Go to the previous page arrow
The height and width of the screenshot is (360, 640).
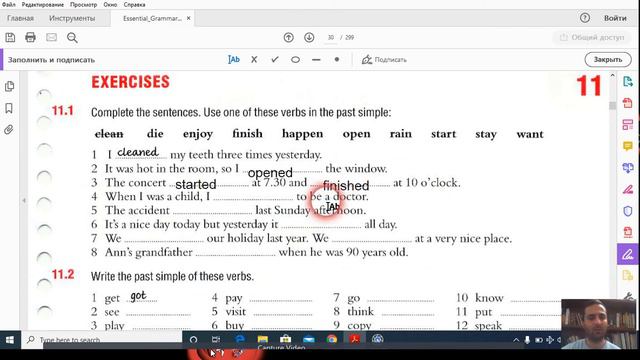point(289,38)
